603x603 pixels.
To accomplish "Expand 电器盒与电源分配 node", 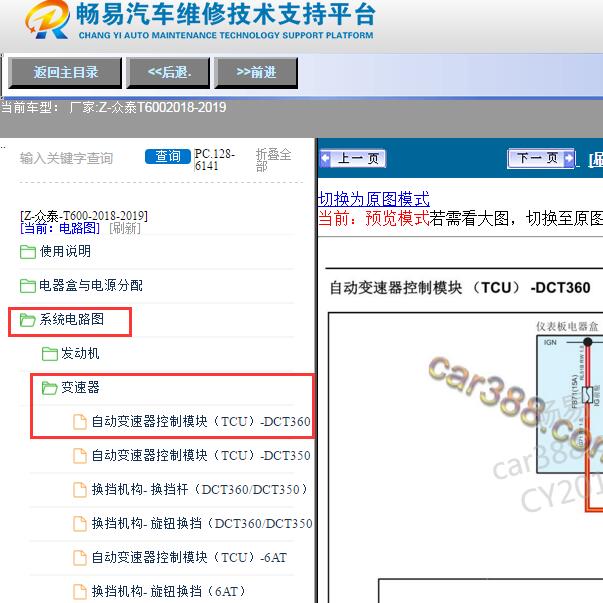I will (x=91, y=285).
